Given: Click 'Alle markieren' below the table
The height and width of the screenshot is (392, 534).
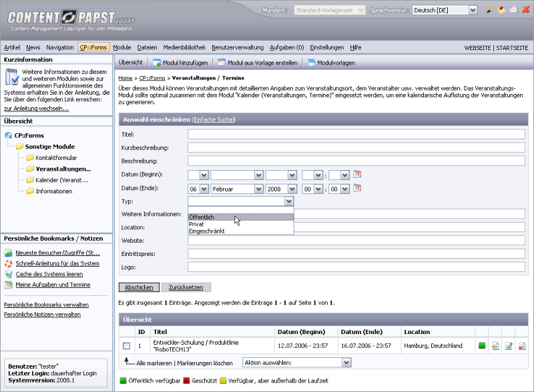Looking at the screenshot, I should pos(154,363).
